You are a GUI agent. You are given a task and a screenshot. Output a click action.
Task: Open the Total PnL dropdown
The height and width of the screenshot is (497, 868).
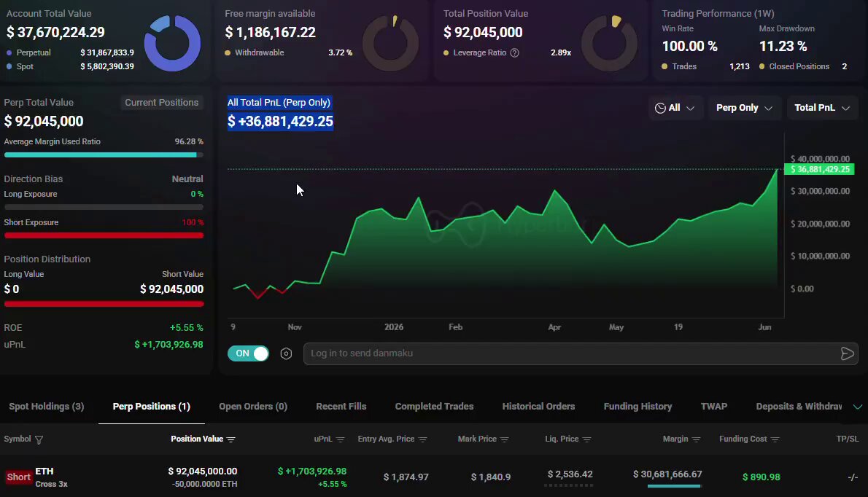(x=822, y=108)
